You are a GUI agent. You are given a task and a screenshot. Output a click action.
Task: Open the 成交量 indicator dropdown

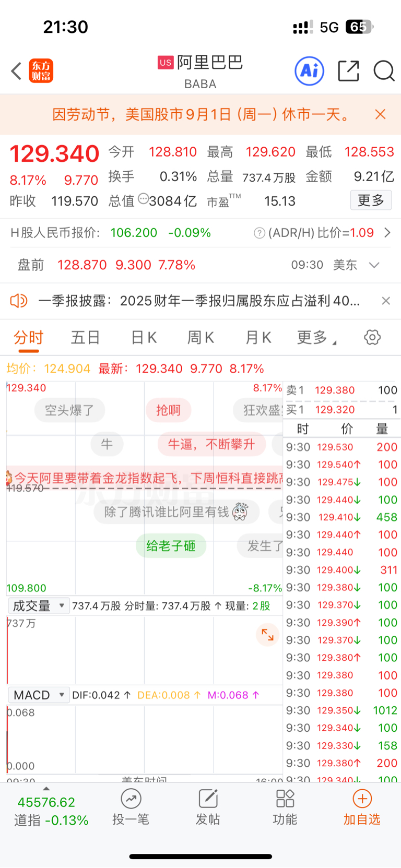coord(39,606)
